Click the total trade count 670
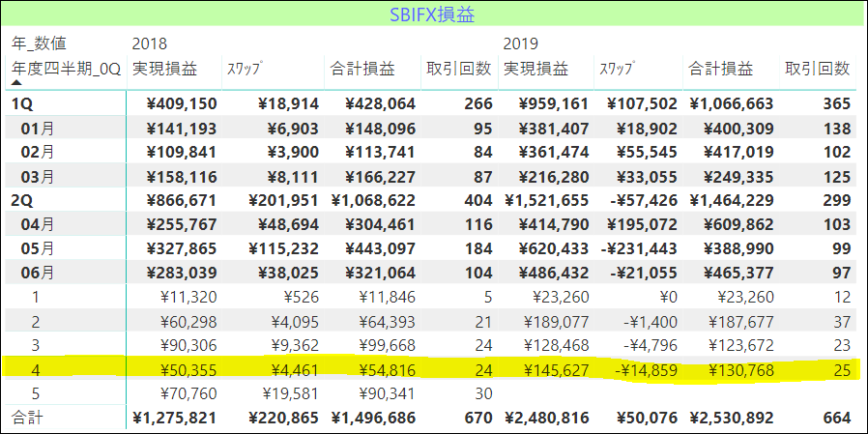The image size is (868, 434). (x=478, y=418)
